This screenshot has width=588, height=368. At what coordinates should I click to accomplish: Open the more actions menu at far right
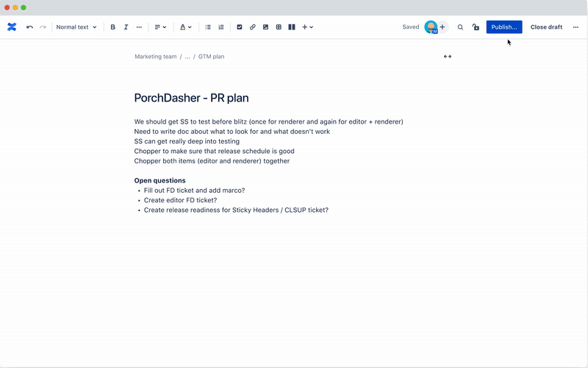(576, 27)
